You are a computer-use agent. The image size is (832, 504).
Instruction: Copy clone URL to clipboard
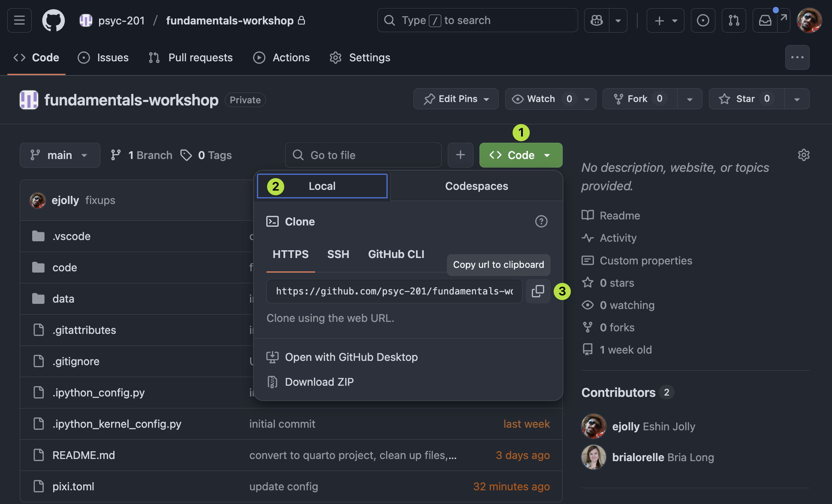538,291
